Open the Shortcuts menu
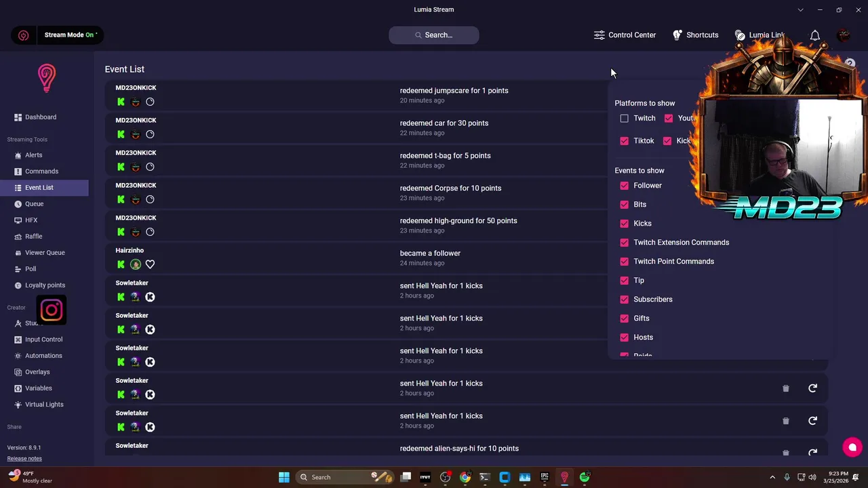Viewport: 868px width, 488px height. tap(695, 35)
